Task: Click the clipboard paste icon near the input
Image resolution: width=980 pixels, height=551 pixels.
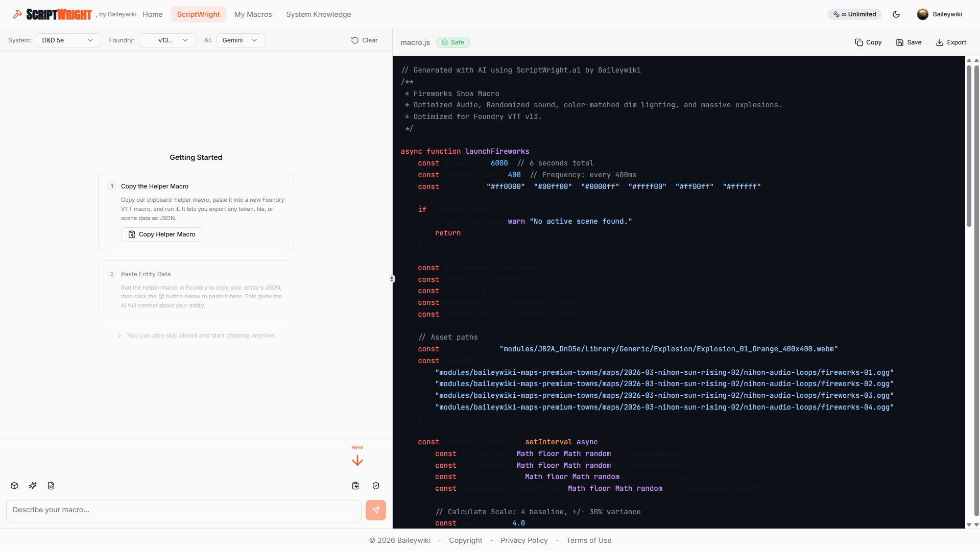Action: coord(355,486)
